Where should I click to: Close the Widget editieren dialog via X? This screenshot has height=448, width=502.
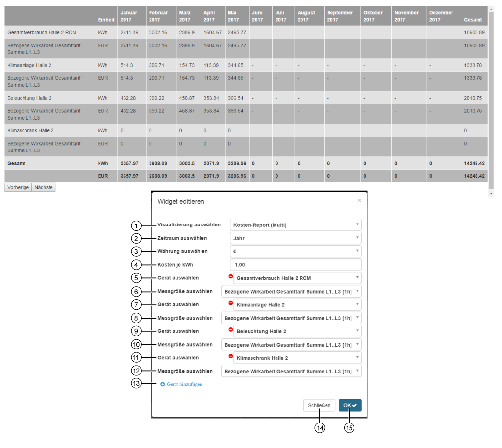[359, 200]
